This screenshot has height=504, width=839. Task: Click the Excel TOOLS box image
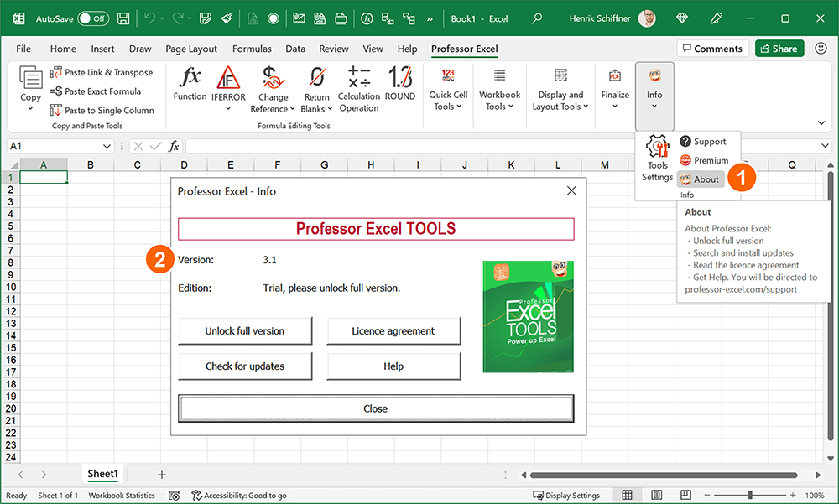528,317
